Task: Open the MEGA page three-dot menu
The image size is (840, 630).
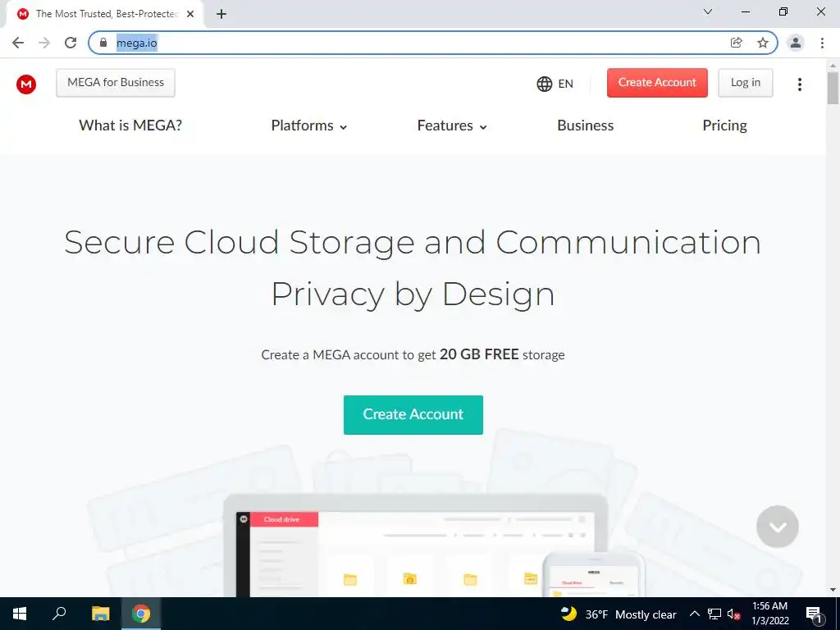Action: 799,84
